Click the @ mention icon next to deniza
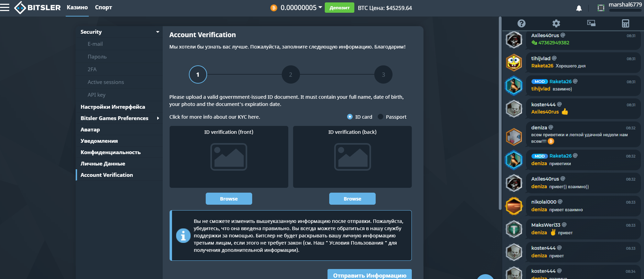644x279 pixels. (x=551, y=127)
